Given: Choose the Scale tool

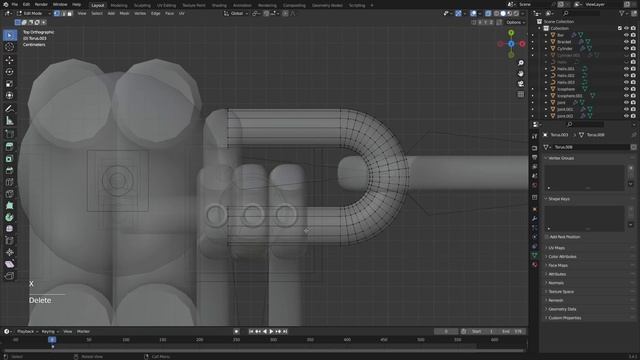Looking at the screenshot, I should (x=9, y=84).
